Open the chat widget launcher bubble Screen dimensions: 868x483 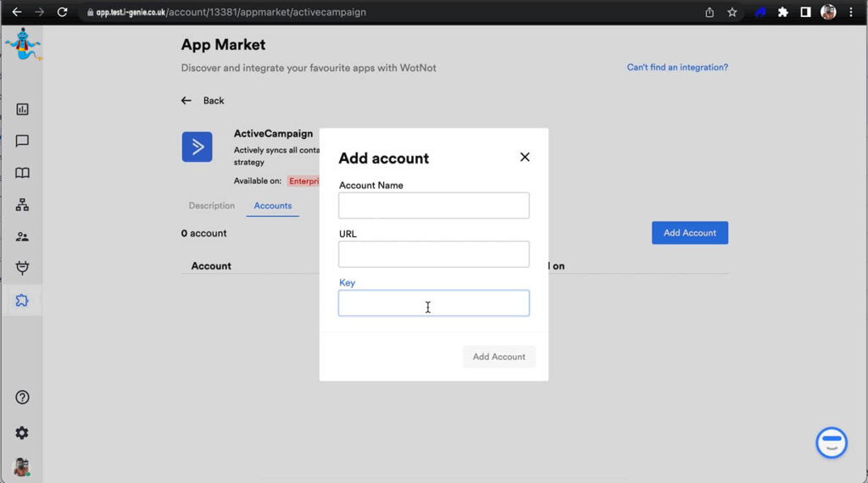[x=831, y=442]
